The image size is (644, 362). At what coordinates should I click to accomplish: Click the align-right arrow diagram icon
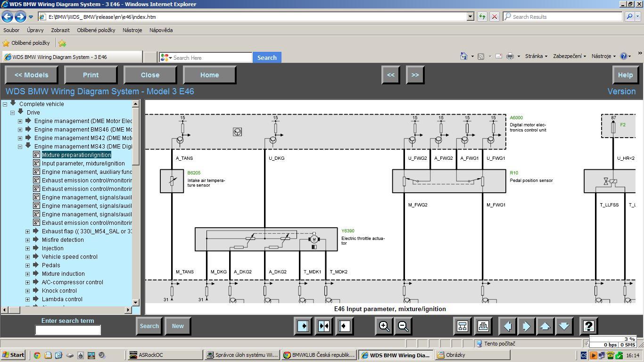303,326
